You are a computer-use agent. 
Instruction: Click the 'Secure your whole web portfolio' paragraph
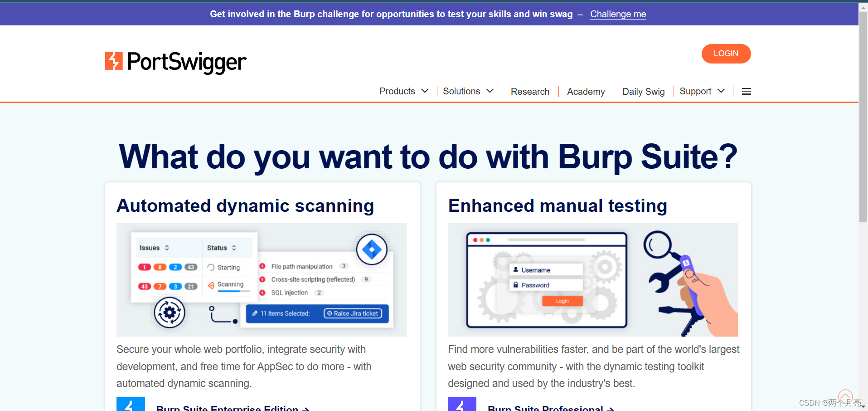tap(244, 367)
